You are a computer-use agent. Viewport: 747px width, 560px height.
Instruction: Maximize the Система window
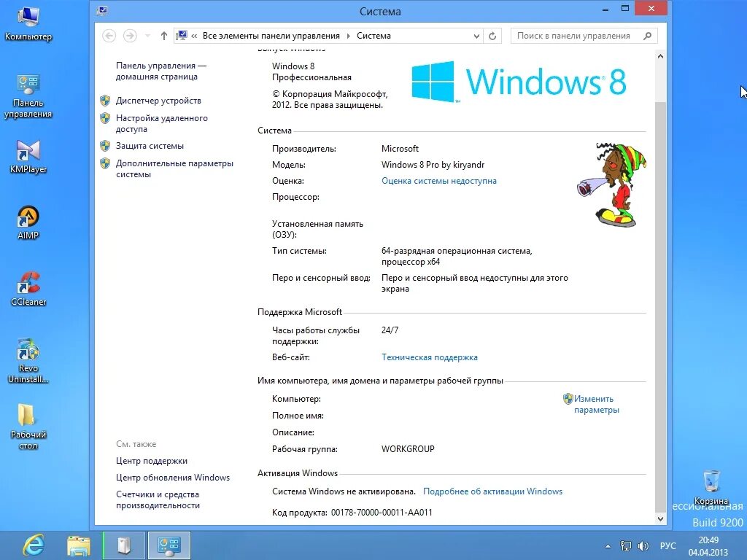[x=625, y=9]
